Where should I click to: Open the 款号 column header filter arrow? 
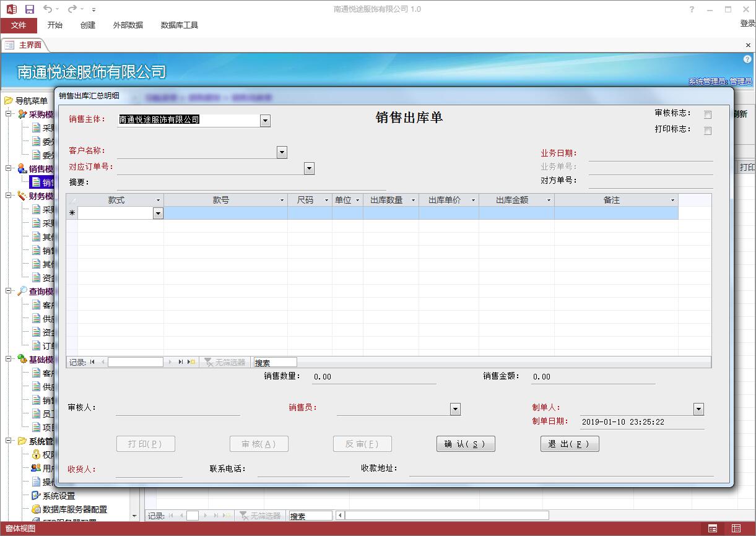tap(282, 201)
